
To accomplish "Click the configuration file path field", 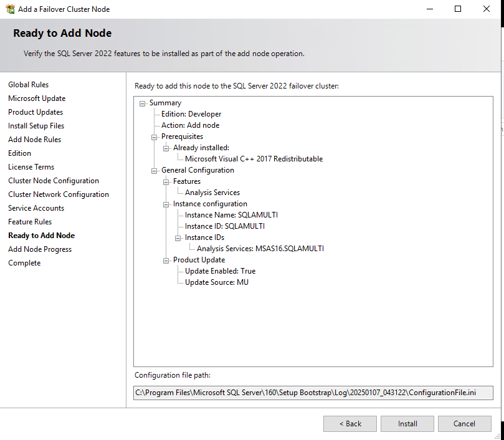I will pyautogui.click(x=313, y=393).
